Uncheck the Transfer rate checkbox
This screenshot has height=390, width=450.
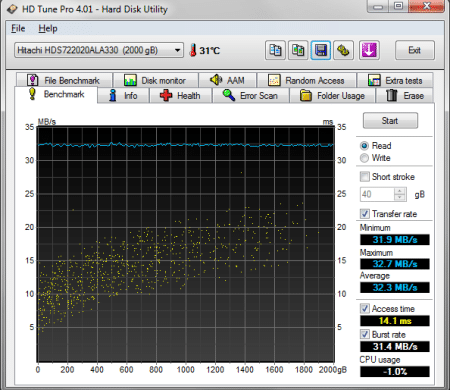pyautogui.click(x=365, y=214)
